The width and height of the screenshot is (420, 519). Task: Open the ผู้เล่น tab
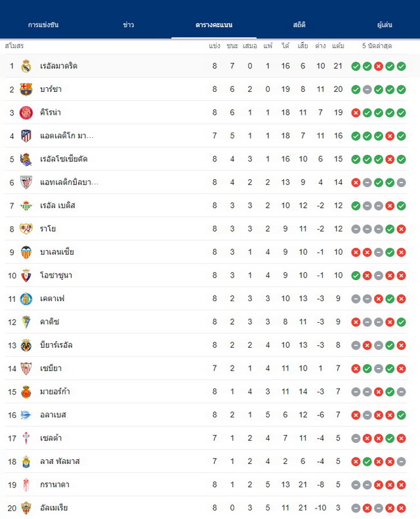tap(385, 25)
